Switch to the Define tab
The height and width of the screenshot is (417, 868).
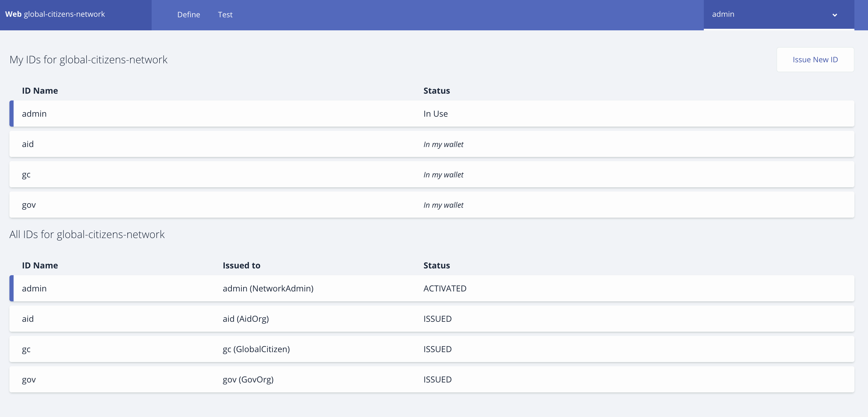pos(188,14)
